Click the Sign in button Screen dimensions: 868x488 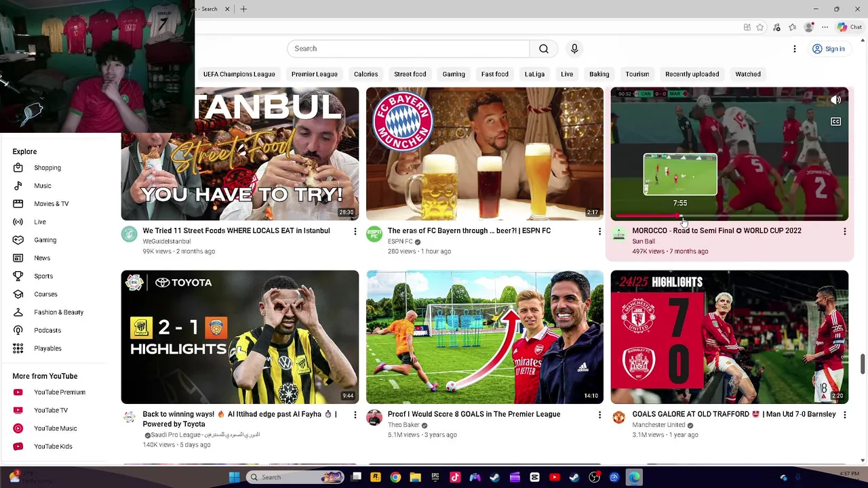(x=829, y=49)
